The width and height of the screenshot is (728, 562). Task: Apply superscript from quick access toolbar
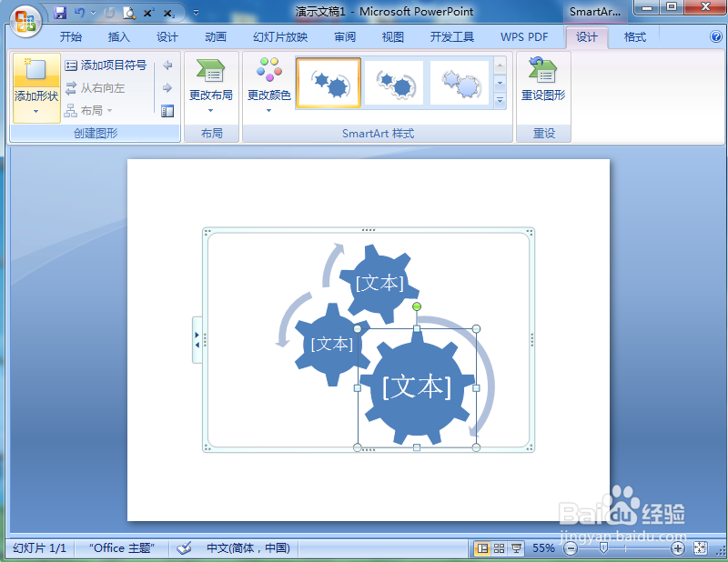click(x=148, y=13)
